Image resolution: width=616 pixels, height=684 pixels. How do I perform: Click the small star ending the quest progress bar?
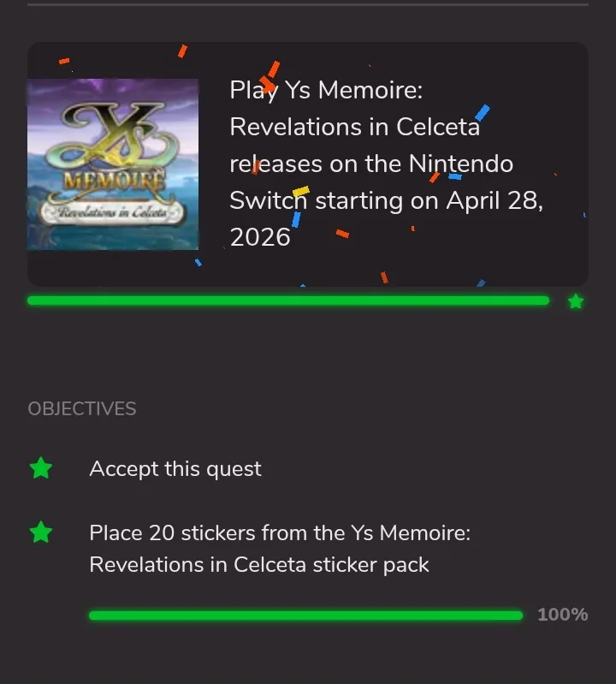pyautogui.click(x=576, y=301)
